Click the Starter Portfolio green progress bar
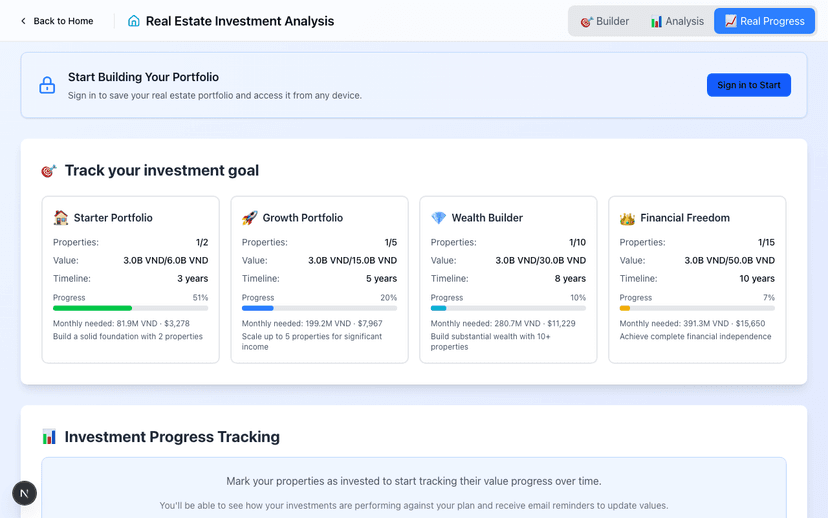Viewport: 828px width, 518px height. (130, 308)
